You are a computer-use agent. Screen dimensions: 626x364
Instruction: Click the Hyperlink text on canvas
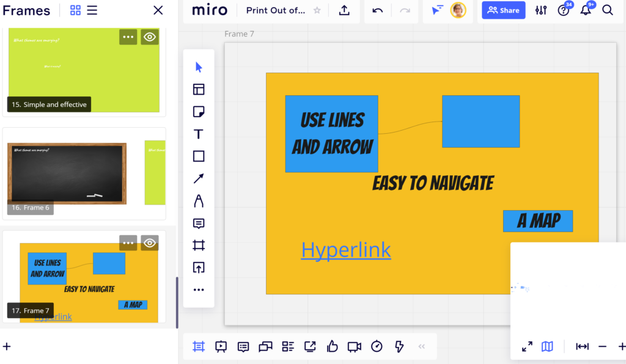tap(346, 250)
